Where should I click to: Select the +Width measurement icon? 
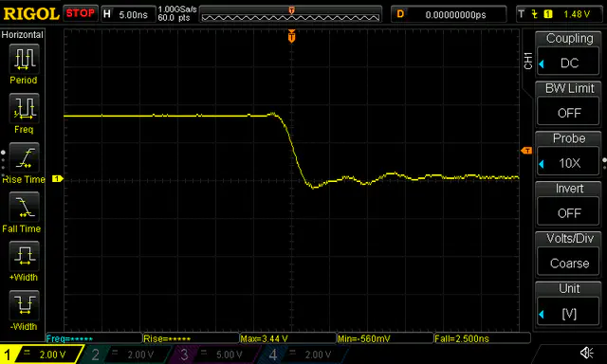[24, 256]
